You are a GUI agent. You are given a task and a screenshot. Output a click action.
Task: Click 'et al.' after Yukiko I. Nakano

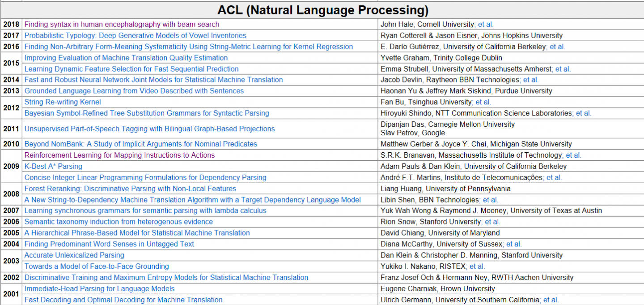pyautogui.click(x=477, y=266)
